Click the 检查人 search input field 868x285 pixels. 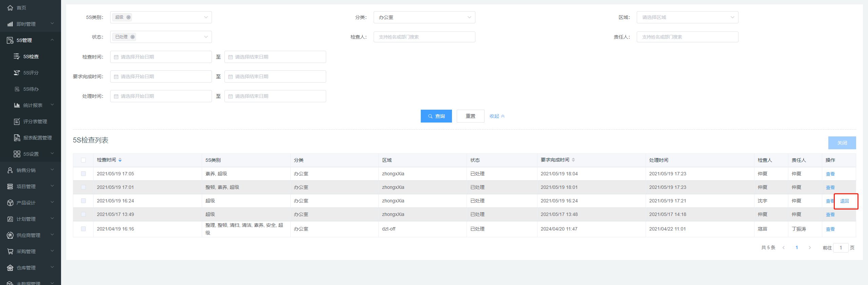tap(424, 37)
